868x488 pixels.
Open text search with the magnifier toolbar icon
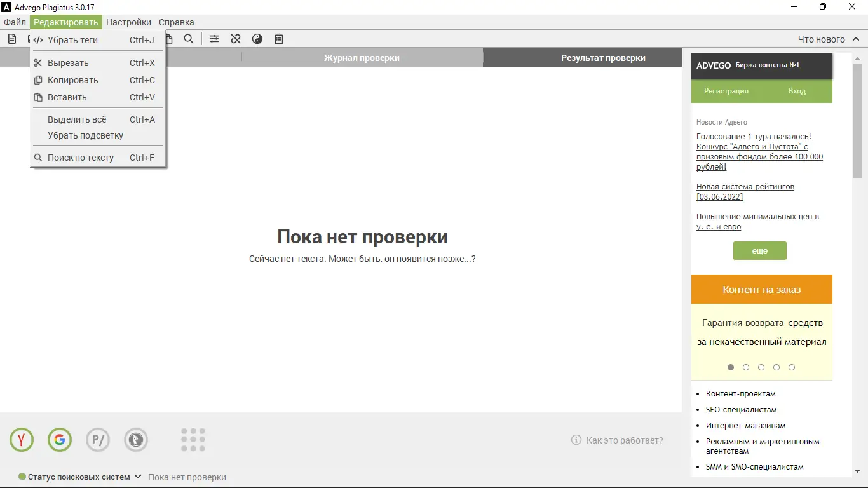(189, 39)
